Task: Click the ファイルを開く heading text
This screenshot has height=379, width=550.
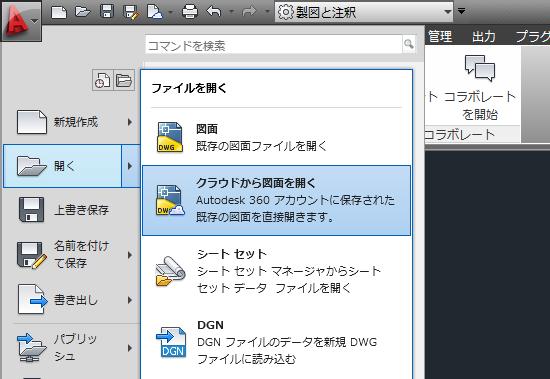Action: (189, 88)
